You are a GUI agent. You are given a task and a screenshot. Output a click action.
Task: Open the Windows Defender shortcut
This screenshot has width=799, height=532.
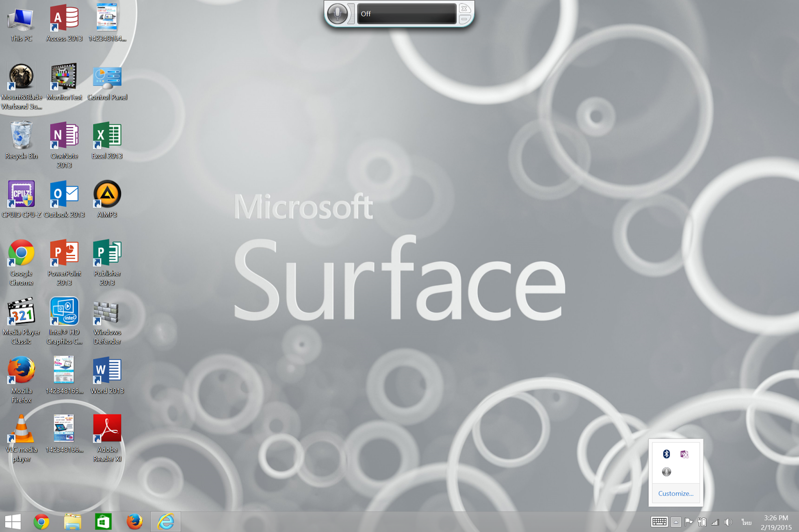tap(107, 322)
